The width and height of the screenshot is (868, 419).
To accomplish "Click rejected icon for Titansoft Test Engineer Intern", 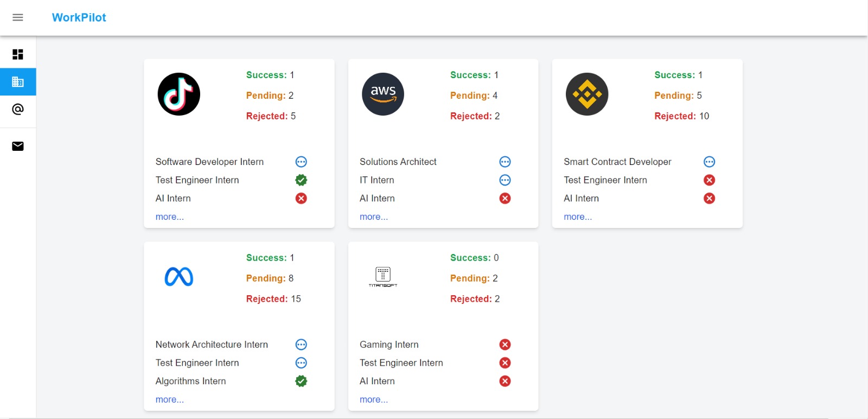I will 505,363.
